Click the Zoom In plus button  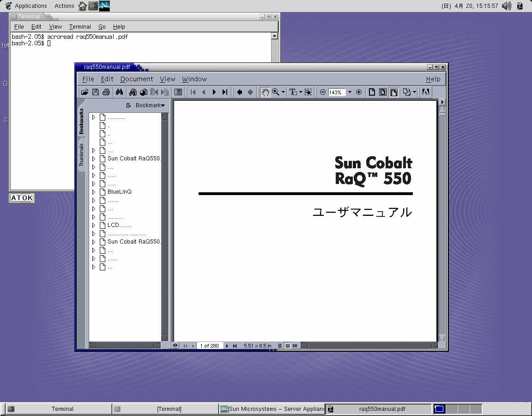click(x=359, y=92)
